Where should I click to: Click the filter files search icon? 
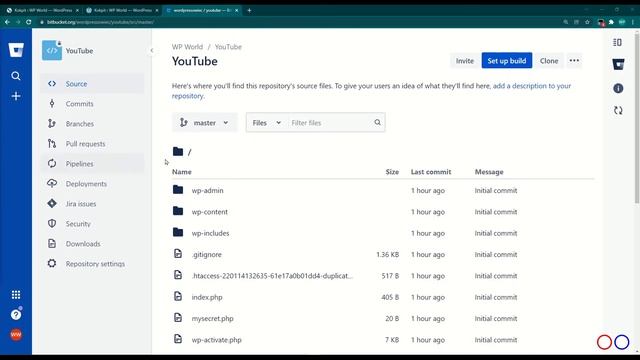point(377,122)
